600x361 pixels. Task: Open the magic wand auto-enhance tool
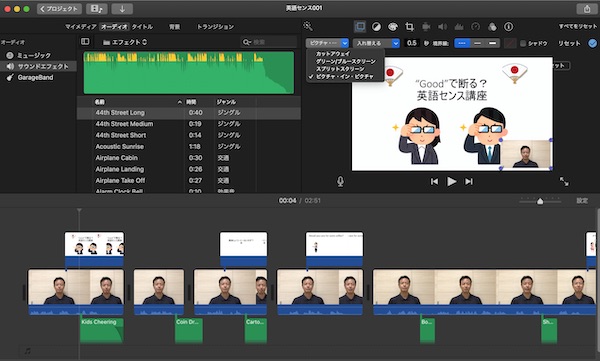coord(308,26)
